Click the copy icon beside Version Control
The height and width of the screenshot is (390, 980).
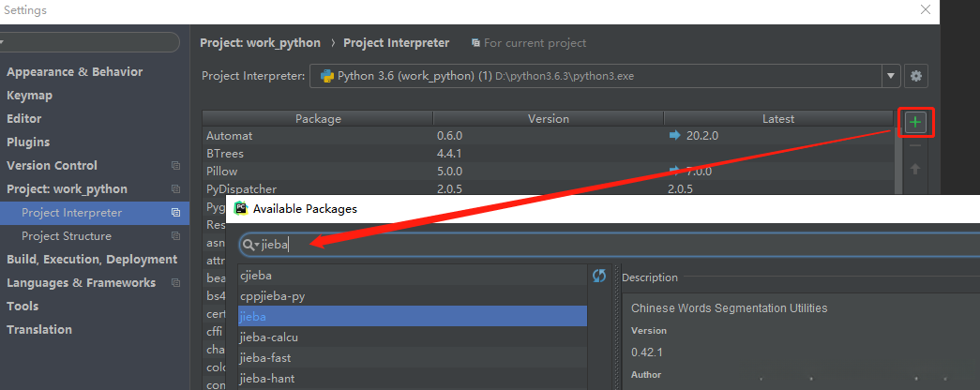[x=175, y=166]
